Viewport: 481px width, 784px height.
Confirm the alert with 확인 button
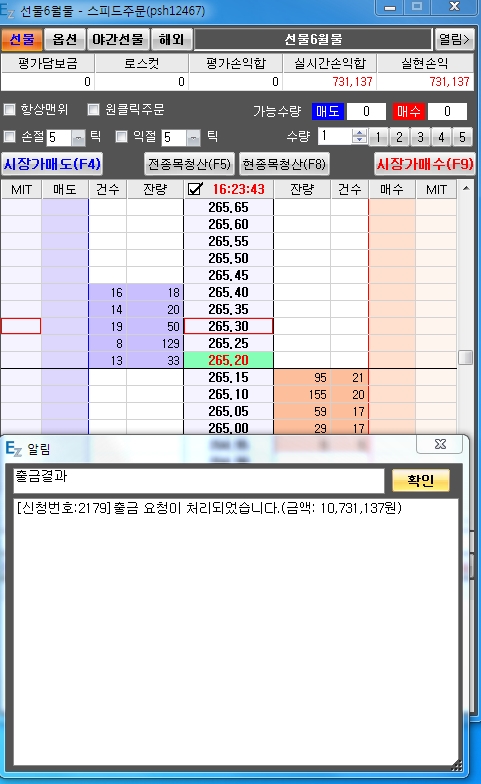click(x=420, y=480)
